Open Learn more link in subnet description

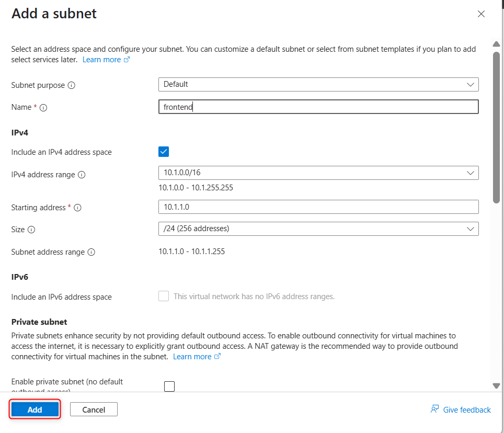point(106,60)
